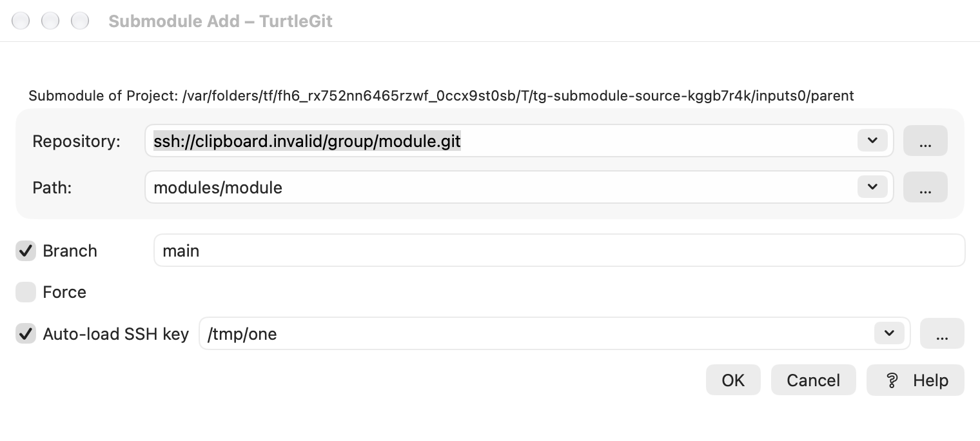The image size is (980, 441).
Task: Click the Branch label text
Action: tap(70, 251)
